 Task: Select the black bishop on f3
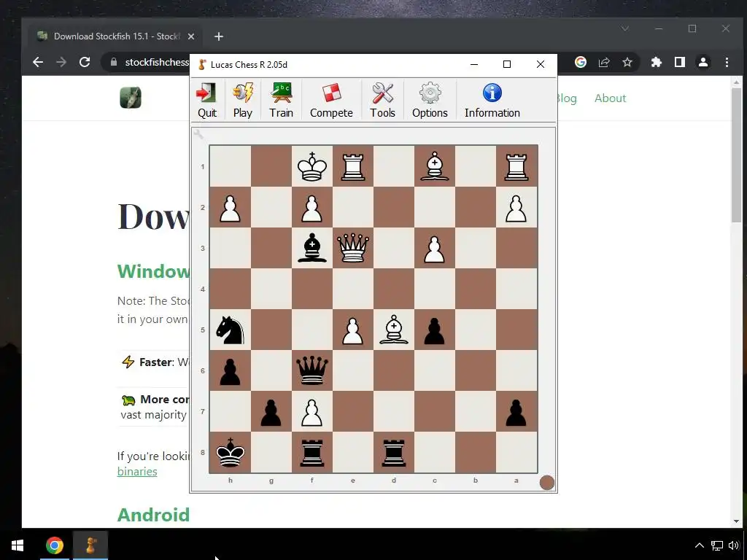[x=312, y=248]
